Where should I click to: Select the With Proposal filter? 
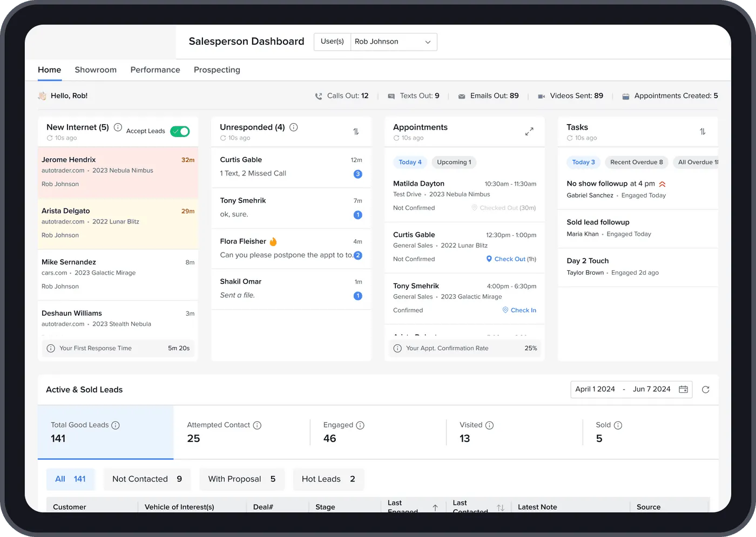241,479
